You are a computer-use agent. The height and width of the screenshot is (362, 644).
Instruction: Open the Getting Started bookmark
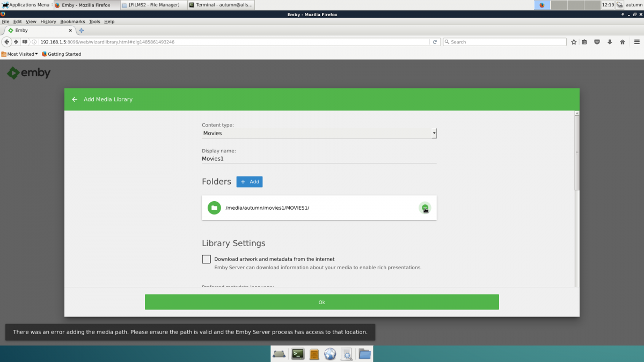pyautogui.click(x=61, y=54)
